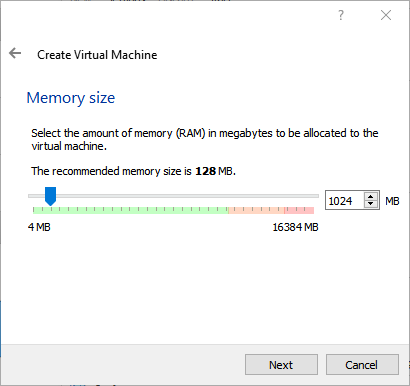Click the Create Virtual Machine title text
Screen dimensions: 410x386
97,55
